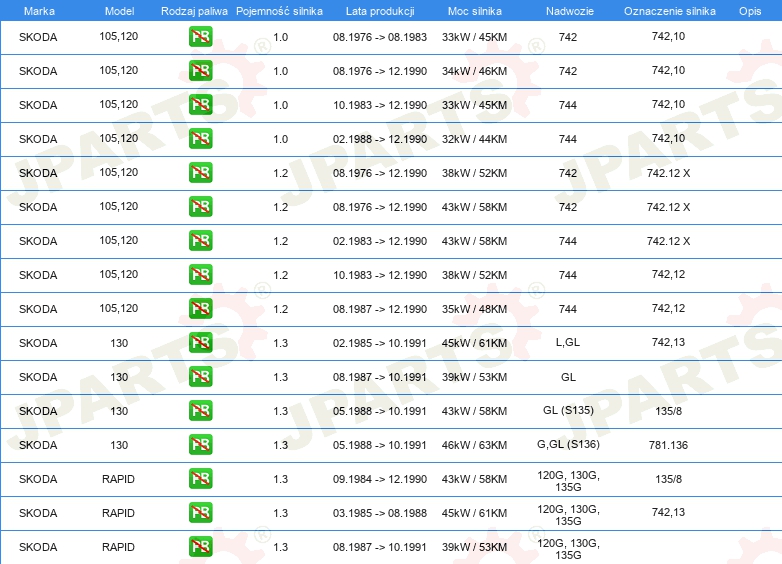Image resolution: width=782 pixels, height=564 pixels.
Task: Select engine code 742,12 in 35kW / 48KM row
Action: 668,308
